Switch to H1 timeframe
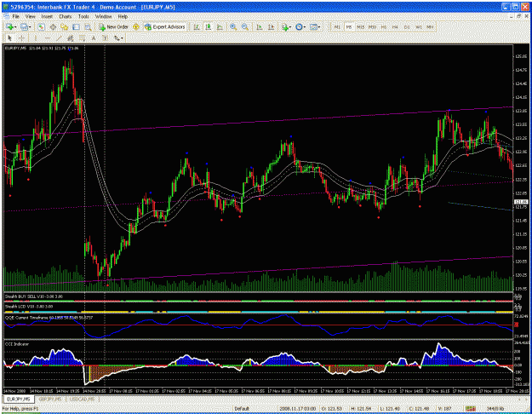This screenshot has height=414, width=532. pos(383,26)
